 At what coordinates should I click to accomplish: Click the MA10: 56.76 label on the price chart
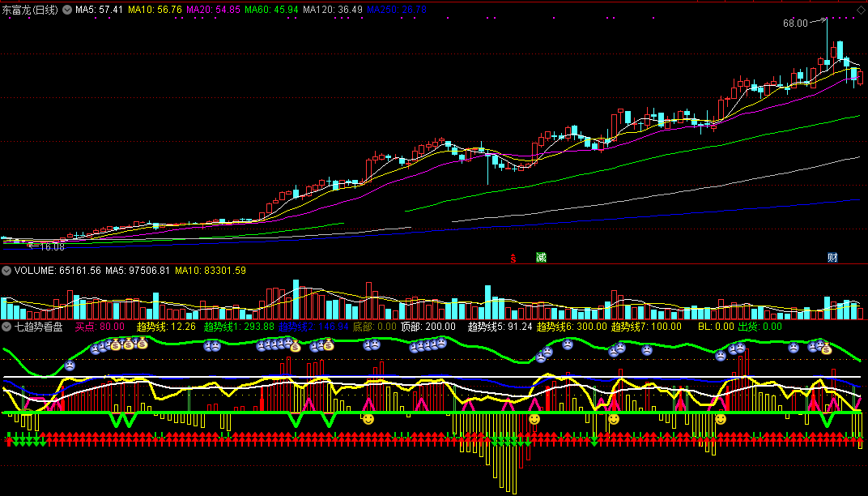pyautogui.click(x=155, y=10)
